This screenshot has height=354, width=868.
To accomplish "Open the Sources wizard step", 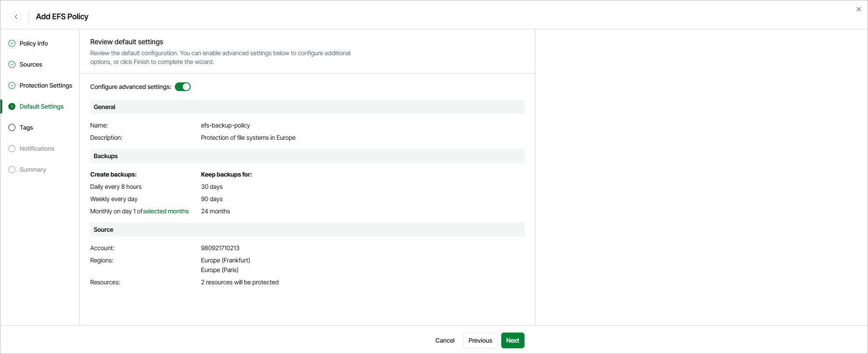I will 31,64.
